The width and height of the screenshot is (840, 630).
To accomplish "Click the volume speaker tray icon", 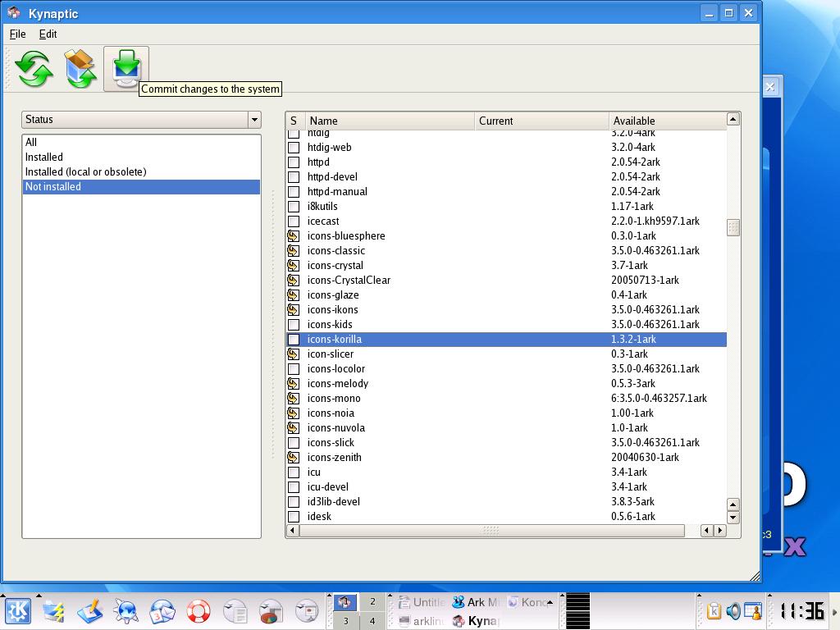I will click(x=733, y=611).
